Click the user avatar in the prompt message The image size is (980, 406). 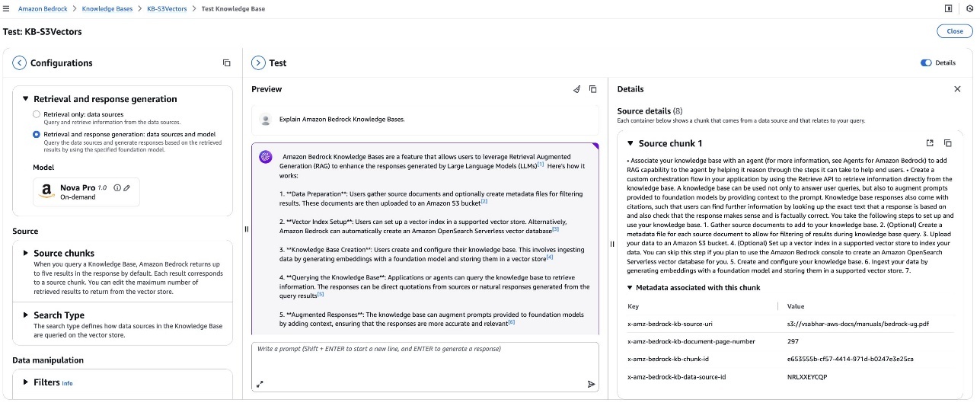pos(265,120)
